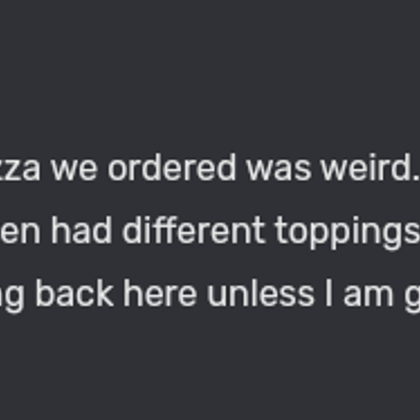Click the letter "k" in "back"
The image size is (420, 420).
[105, 293]
